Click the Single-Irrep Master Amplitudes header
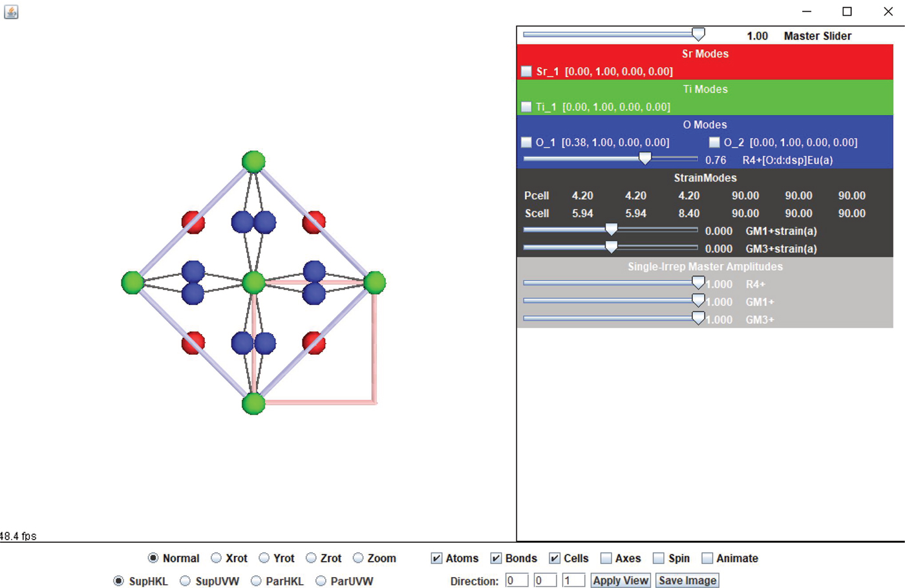Image resolution: width=905 pixels, height=588 pixels. click(x=705, y=266)
